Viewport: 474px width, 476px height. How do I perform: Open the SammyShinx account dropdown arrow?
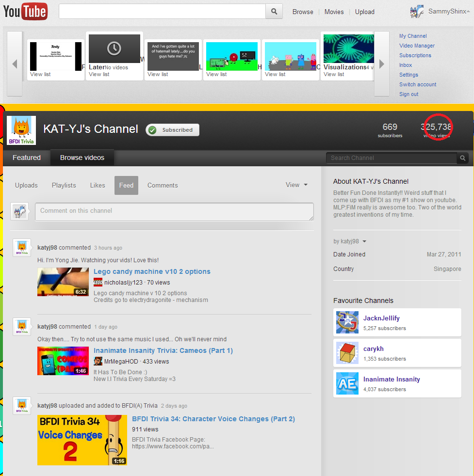point(468,12)
